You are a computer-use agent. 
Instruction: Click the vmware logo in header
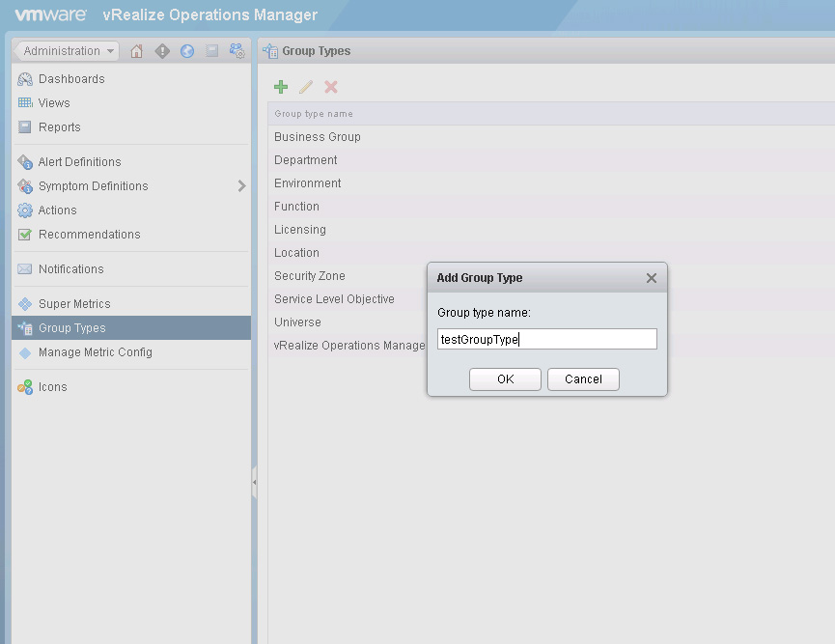(50, 14)
